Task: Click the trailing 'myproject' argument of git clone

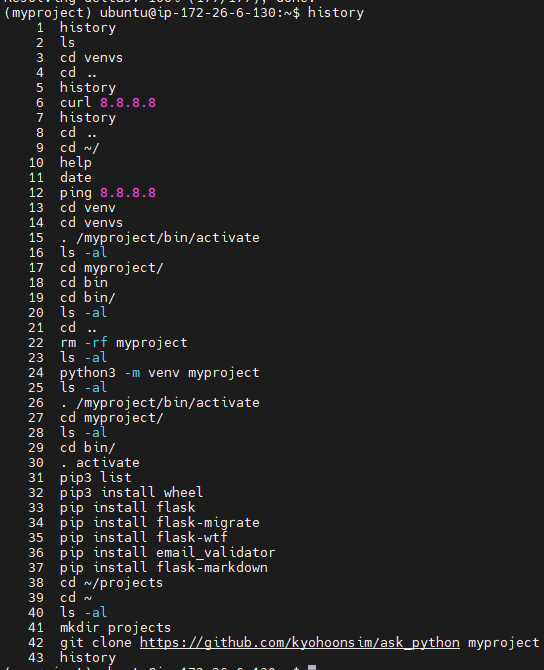Action: click(503, 643)
